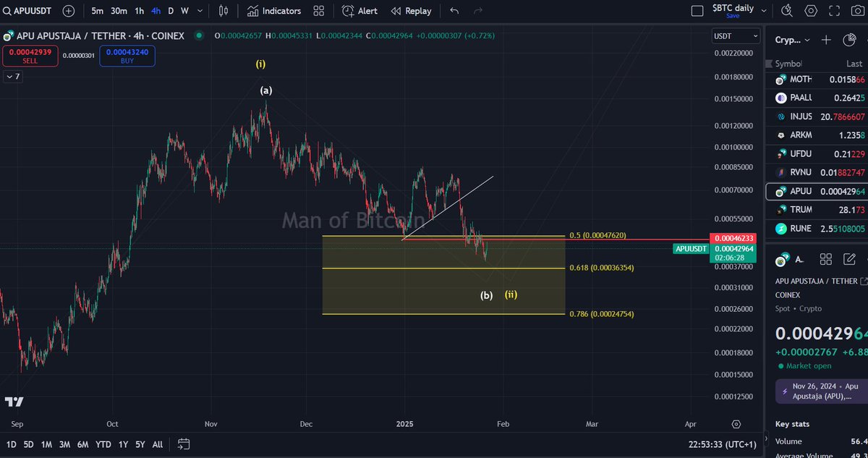Click the 0.00046233 red price label
Screen dimensions: 868x458
point(735,238)
